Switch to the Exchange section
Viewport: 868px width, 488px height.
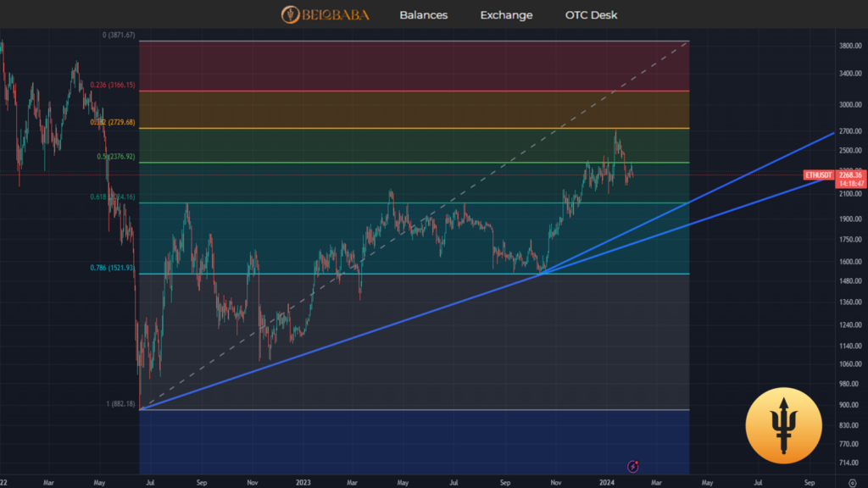pyautogui.click(x=506, y=15)
